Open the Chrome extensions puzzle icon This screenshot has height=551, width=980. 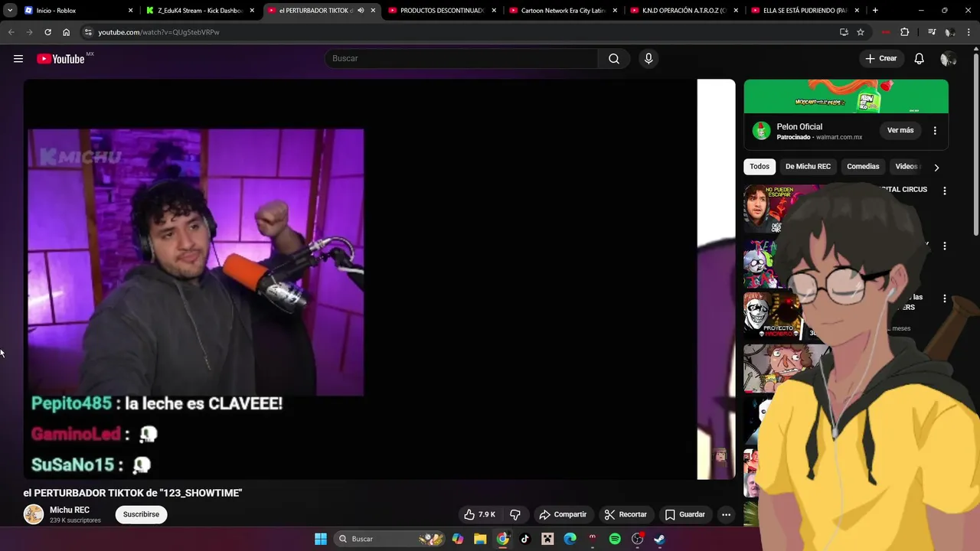[905, 32]
